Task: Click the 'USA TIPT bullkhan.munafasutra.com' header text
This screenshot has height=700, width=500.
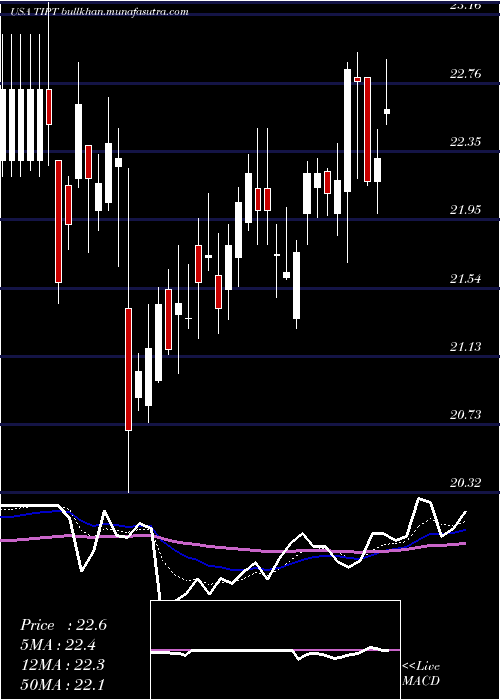Action: [x=100, y=12]
